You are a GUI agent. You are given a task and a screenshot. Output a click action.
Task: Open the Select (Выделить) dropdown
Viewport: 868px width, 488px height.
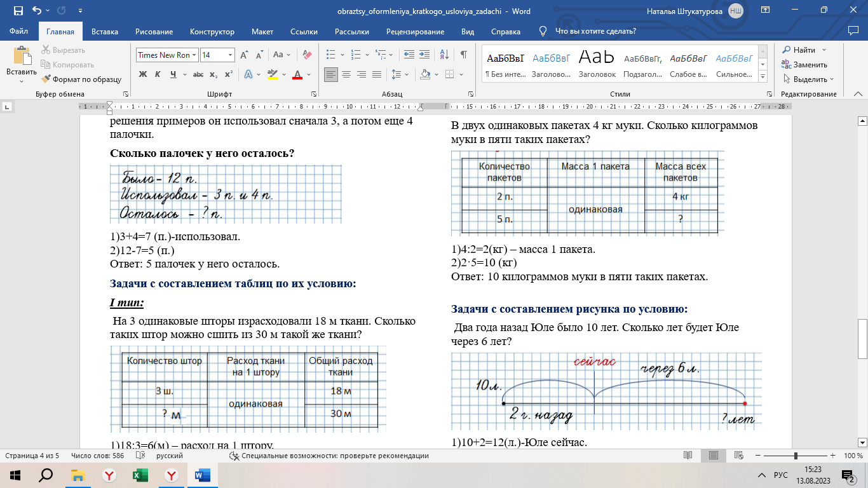[810, 79]
